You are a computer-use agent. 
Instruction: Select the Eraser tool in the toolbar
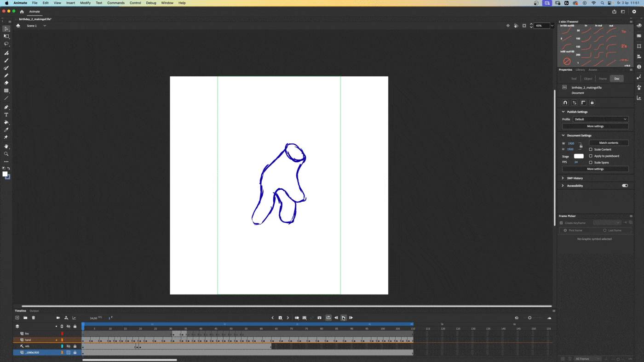pos(6,83)
